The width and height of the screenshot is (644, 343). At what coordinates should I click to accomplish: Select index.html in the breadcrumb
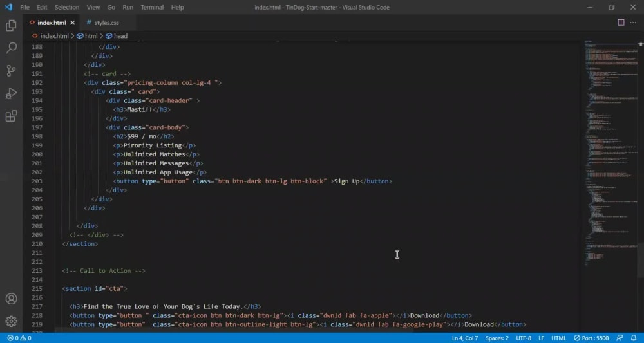pos(54,36)
